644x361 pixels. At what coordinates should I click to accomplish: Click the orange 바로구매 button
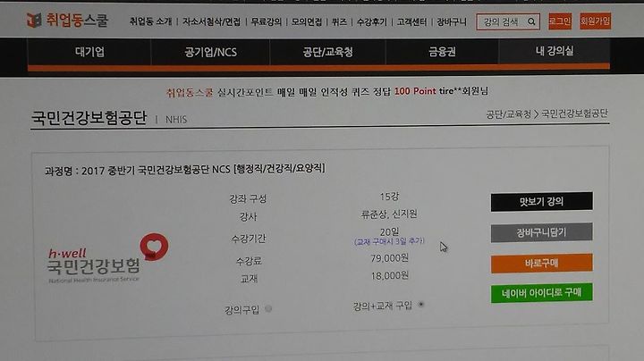click(x=541, y=263)
